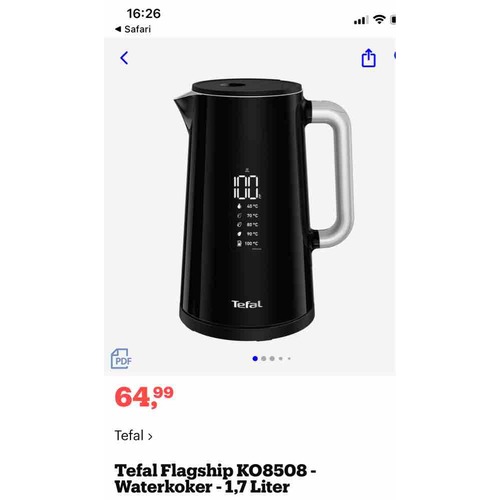Select the second image carousel dot
The image size is (500, 500).
click(x=264, y=359)
